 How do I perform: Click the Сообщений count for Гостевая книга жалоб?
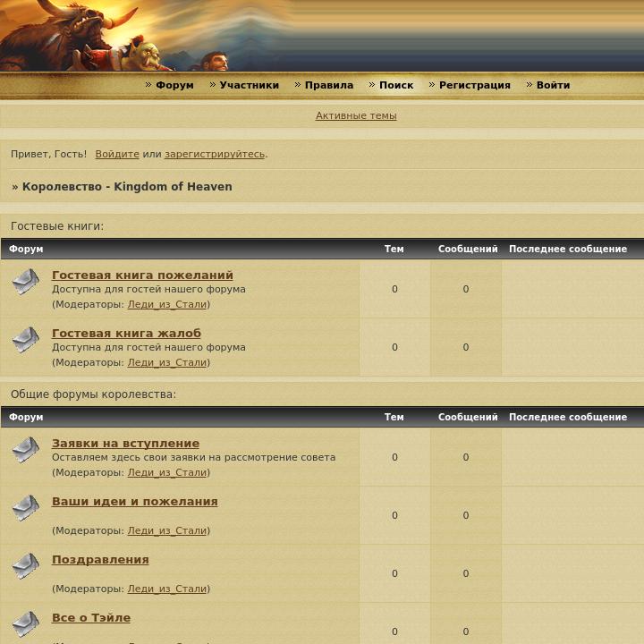[466, 347]
